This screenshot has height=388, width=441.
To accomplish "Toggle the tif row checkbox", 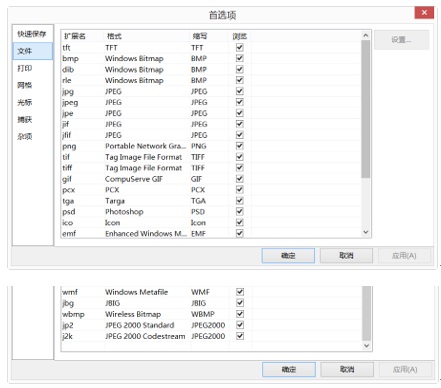I will [x=239, y=157].
